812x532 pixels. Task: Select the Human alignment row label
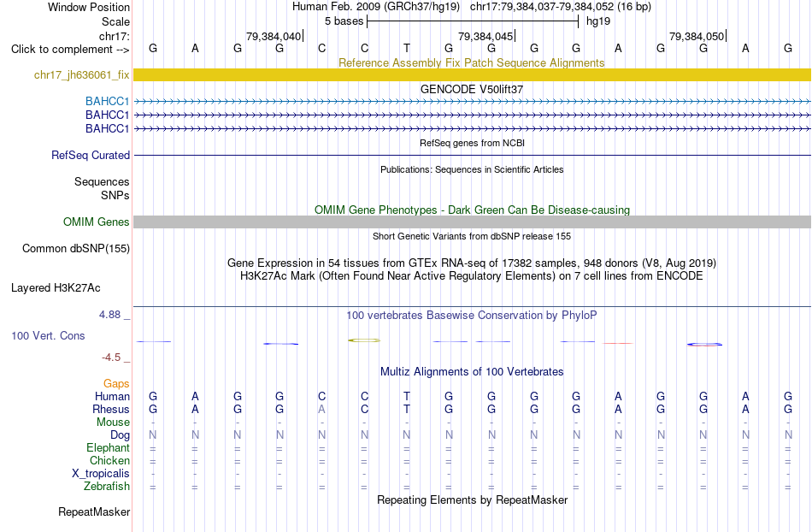(112, 397)
